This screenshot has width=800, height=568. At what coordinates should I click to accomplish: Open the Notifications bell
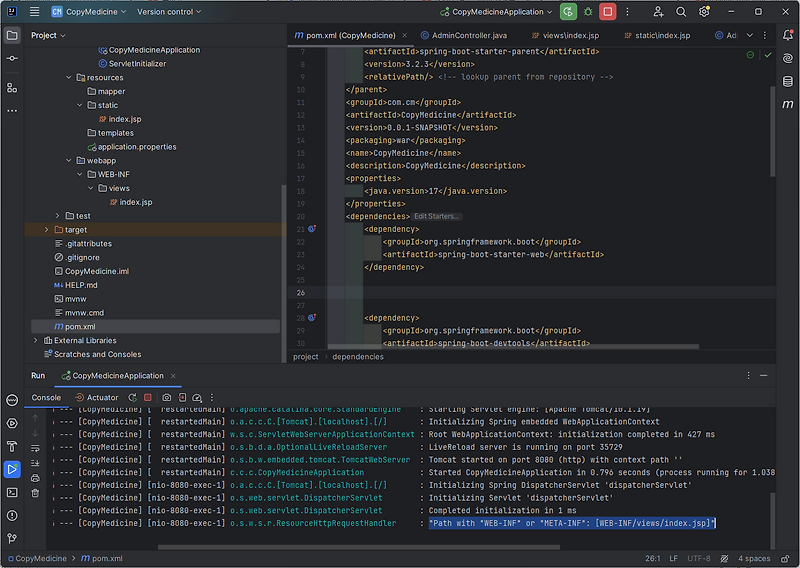(x=788, y=35)
